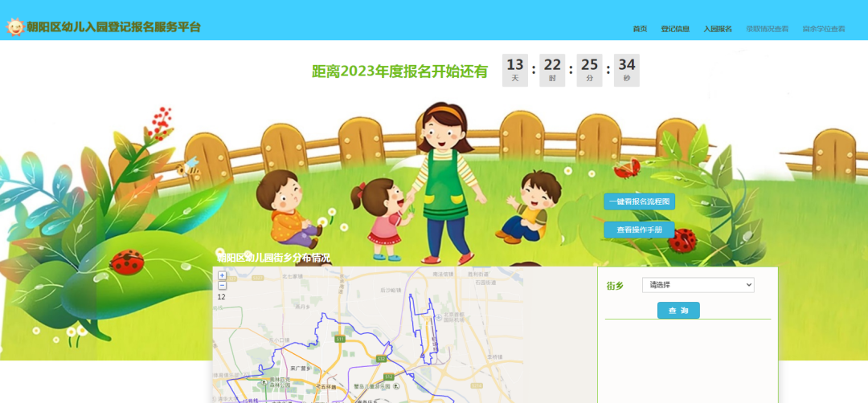
Task: Open 入园报名 navigation item
Action: coord(718,29)
